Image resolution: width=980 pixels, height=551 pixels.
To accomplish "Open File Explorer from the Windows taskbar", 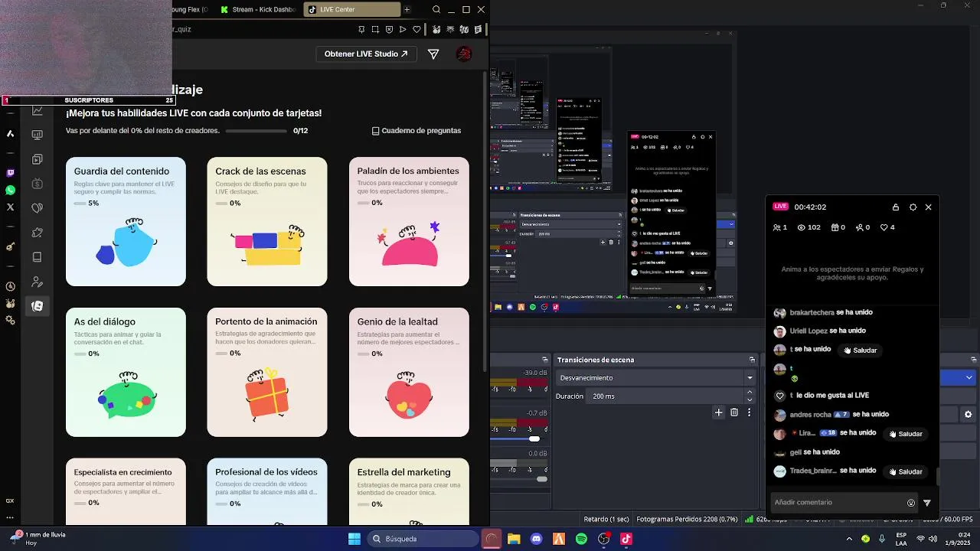I will (x=514, y=539).
